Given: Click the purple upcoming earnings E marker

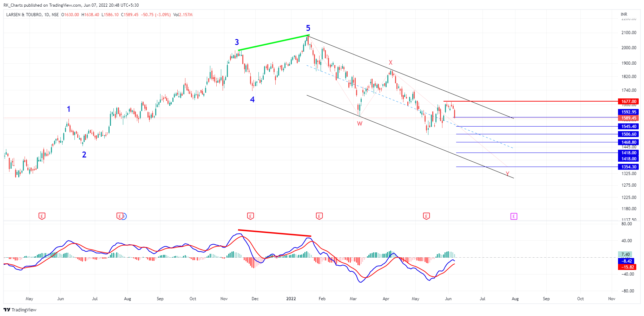Looking at the screenshot, I should tap(514, 216).
